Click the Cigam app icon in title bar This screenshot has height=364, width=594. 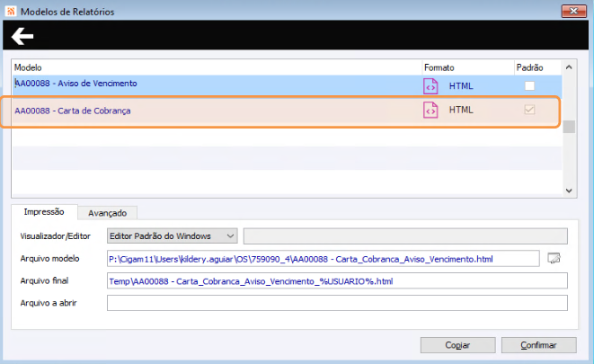(11, 11)
